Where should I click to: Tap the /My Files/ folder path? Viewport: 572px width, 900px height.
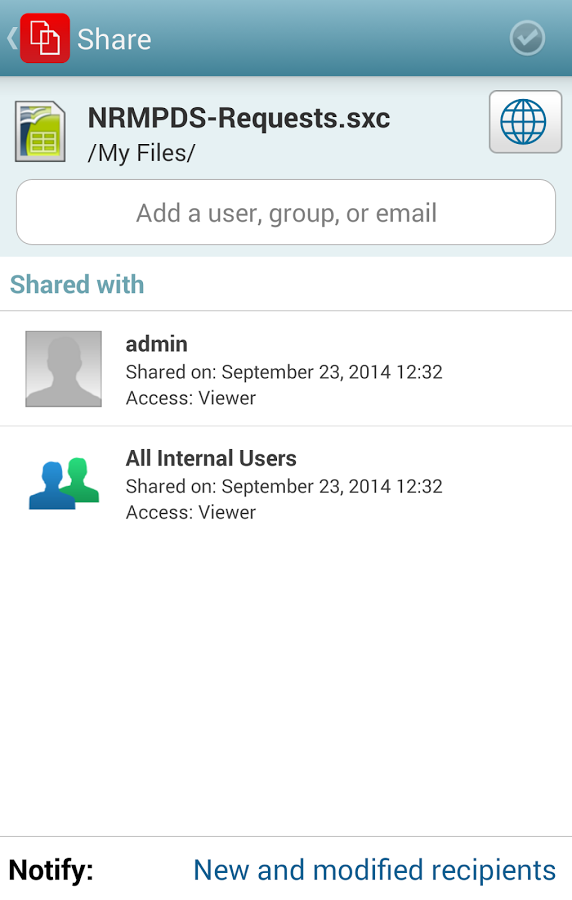(x=141, y=153)
